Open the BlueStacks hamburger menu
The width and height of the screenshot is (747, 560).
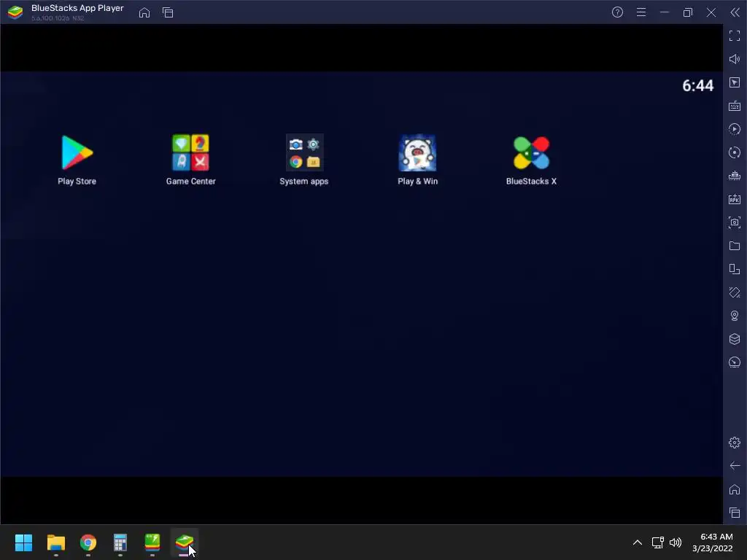641,12
